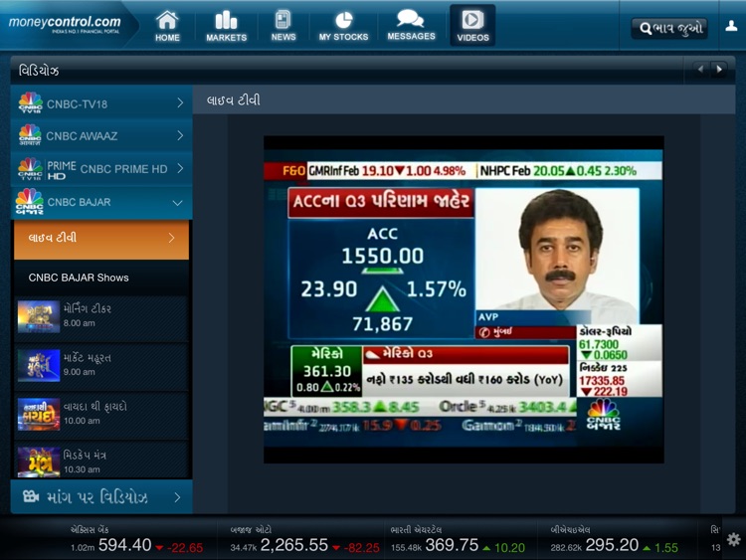
Task: Open the બજાજ ઓટો 2,265.55 ticker quote
Action: [x=304, y=540]
